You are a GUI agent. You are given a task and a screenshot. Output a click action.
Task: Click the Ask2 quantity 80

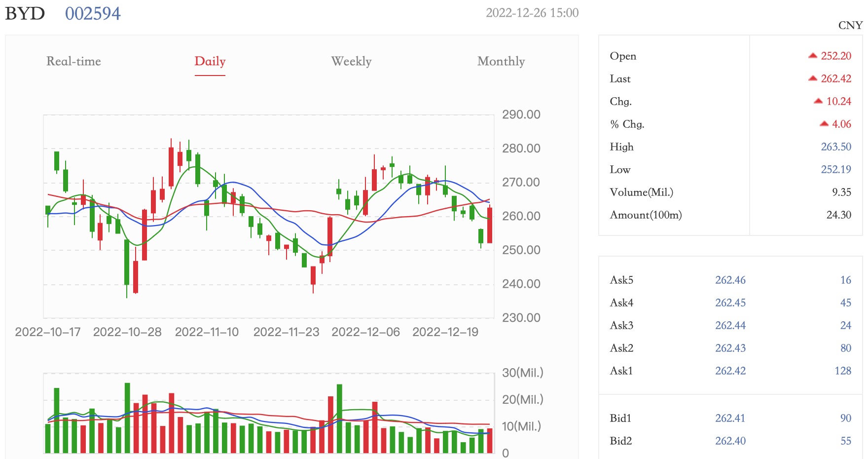tap(846, 348)
